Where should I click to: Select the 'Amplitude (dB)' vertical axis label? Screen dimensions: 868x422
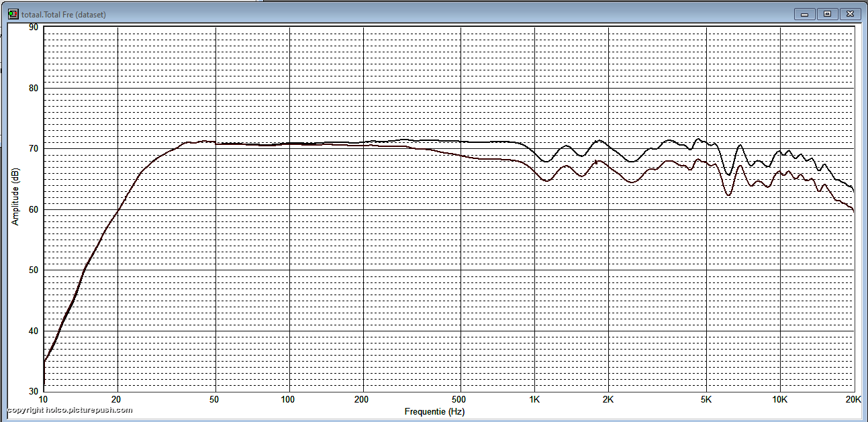pyautogui.click(x=15, y=197)
